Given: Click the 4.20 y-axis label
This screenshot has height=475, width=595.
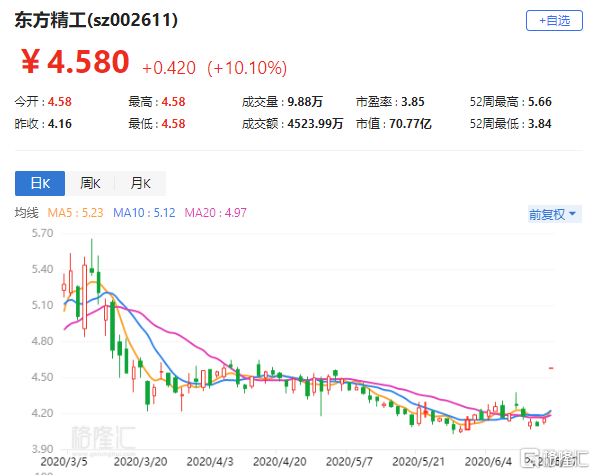Looking at the screenshot, I should click(42, 413).
